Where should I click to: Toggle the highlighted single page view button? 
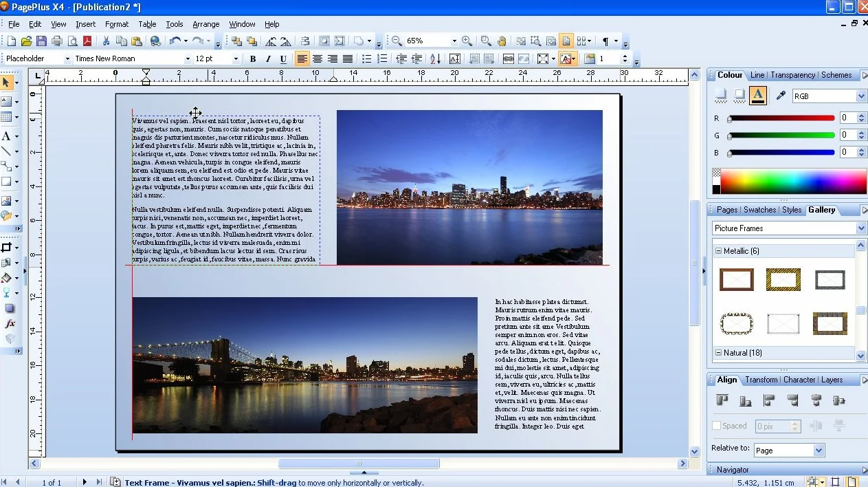566,41
